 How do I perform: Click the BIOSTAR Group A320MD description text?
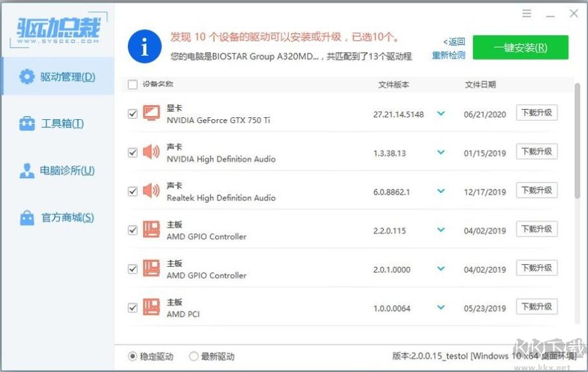pyautogui.click(x=291, y=57)
